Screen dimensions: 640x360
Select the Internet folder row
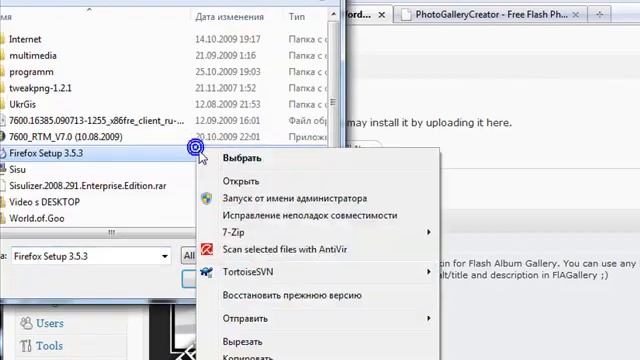[x=163, y=39]
